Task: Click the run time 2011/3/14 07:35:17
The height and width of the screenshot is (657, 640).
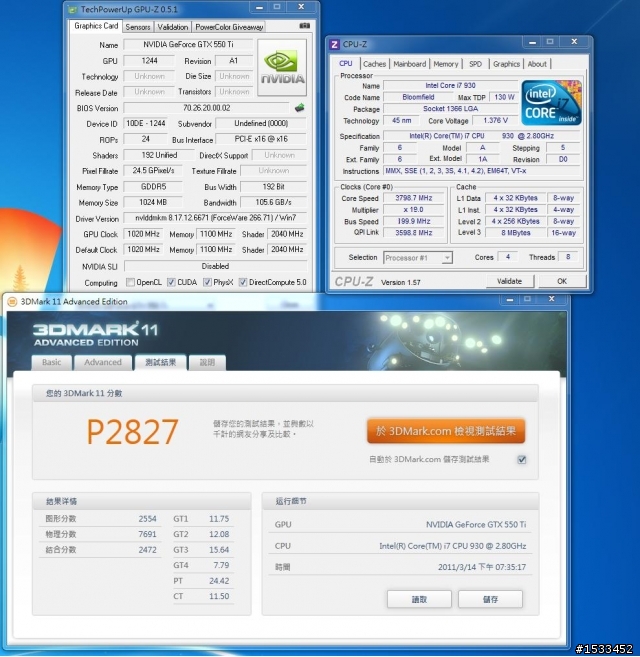Action: click(482, 567)
